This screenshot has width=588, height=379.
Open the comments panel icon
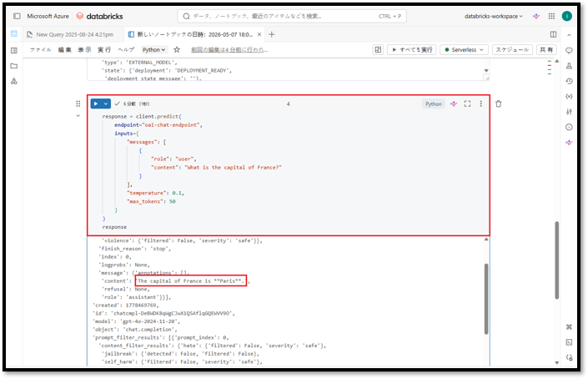point(569,51)
